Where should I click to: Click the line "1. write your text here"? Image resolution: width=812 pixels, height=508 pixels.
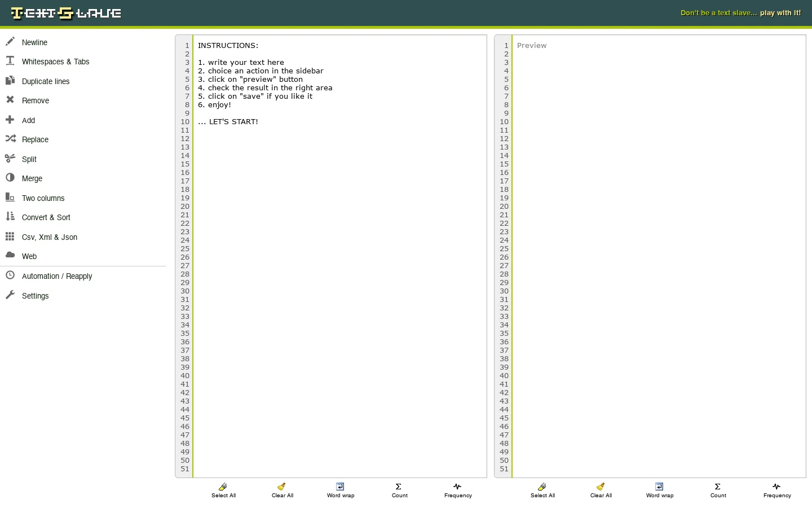pyautogui.click(x=241, y=62)
